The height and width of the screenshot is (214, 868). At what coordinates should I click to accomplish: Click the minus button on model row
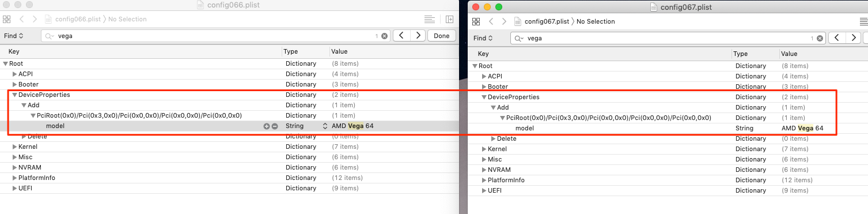pyautogui.click(x=275, y=126)
